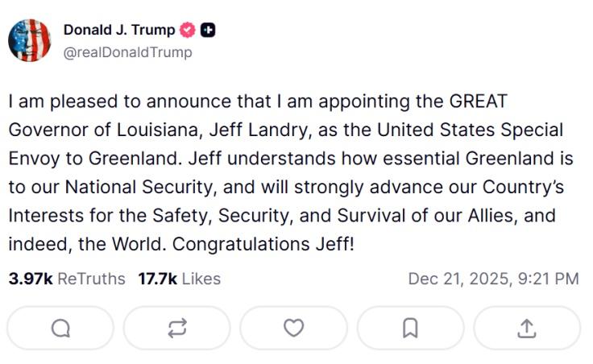Open the profile avatar picture
Image resolution: width=593 pixels, height=364 pixels.
click(x=30, y=40)
